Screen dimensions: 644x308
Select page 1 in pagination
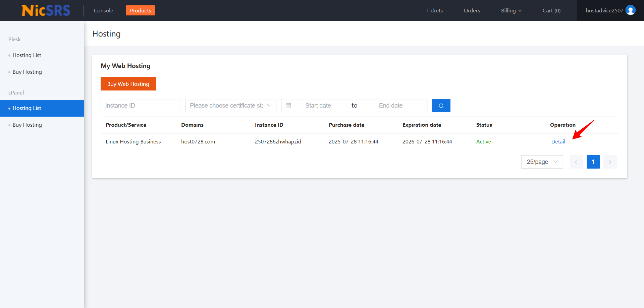(593, 162)
